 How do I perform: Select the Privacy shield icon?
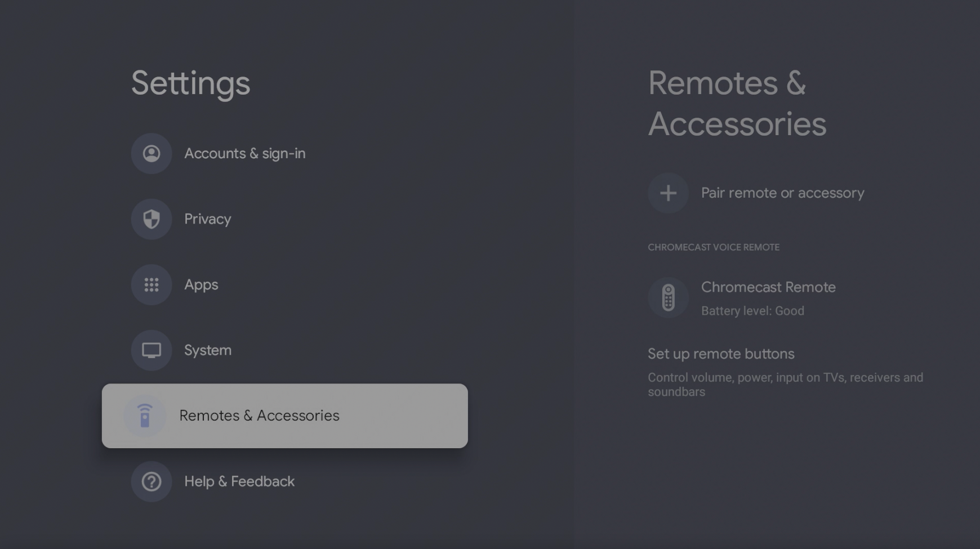click(x=151, y=219)
